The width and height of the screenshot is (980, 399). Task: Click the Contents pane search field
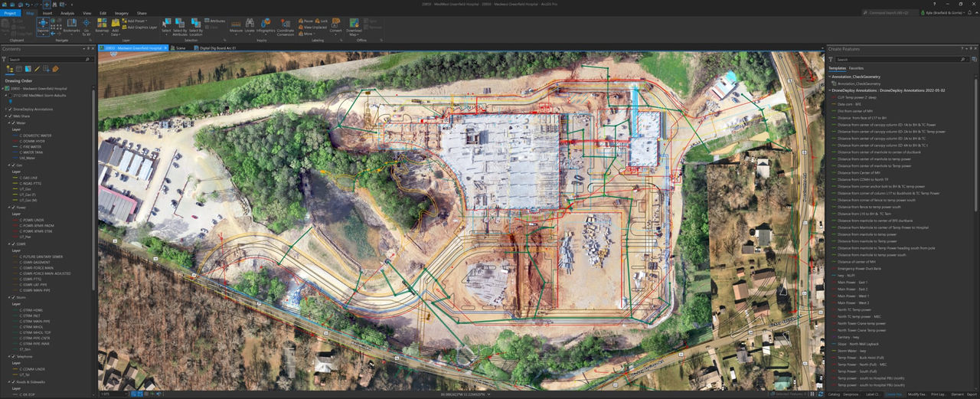pos(46,59)
